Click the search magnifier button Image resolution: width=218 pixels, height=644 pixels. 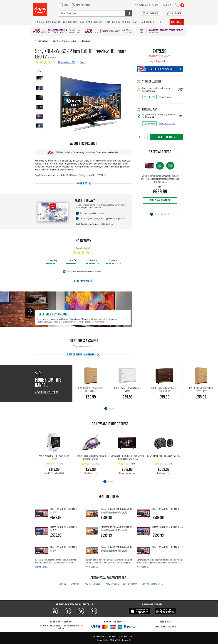[x=129, y=13]
